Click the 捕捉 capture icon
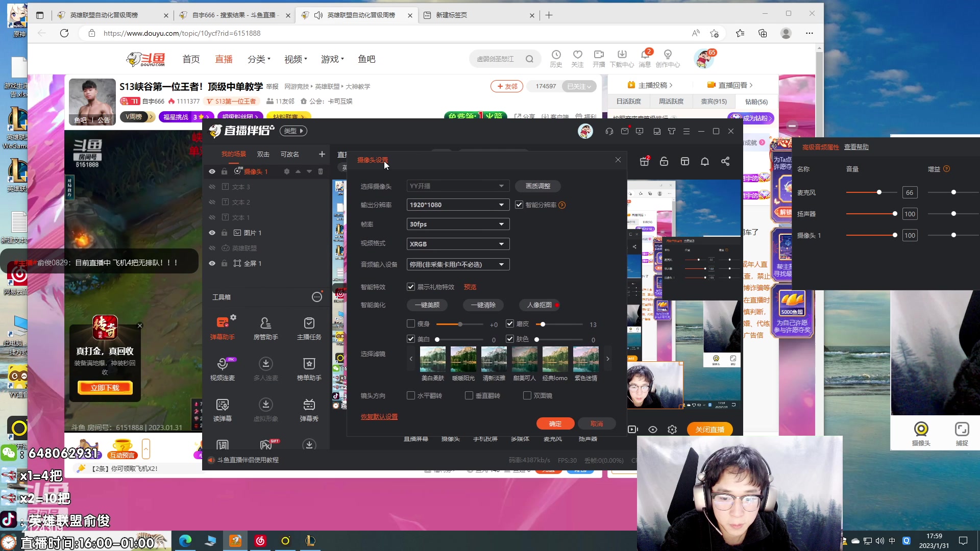Image resolution: width=980 pixels, height=551 pixels. click(962, 434)
